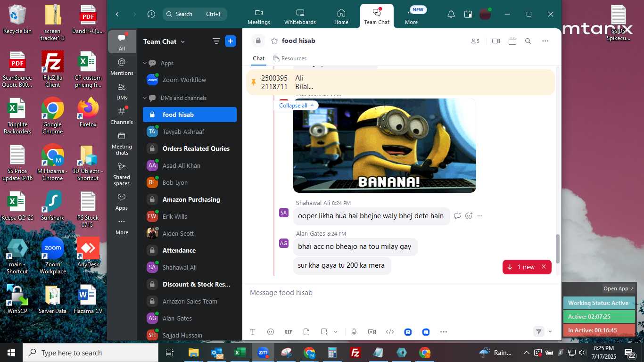The image size is (644, 362).
Task: Add reaction to Shahawal's message
Action: 469,216
